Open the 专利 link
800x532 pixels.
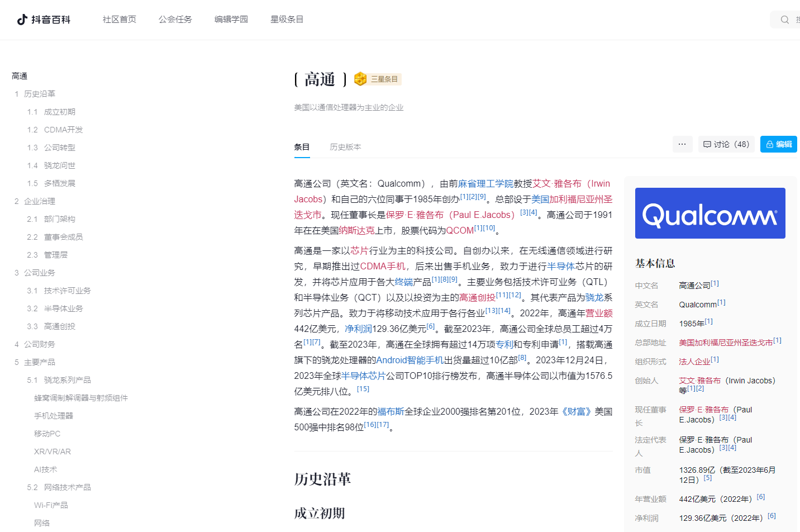coord(504,344)
